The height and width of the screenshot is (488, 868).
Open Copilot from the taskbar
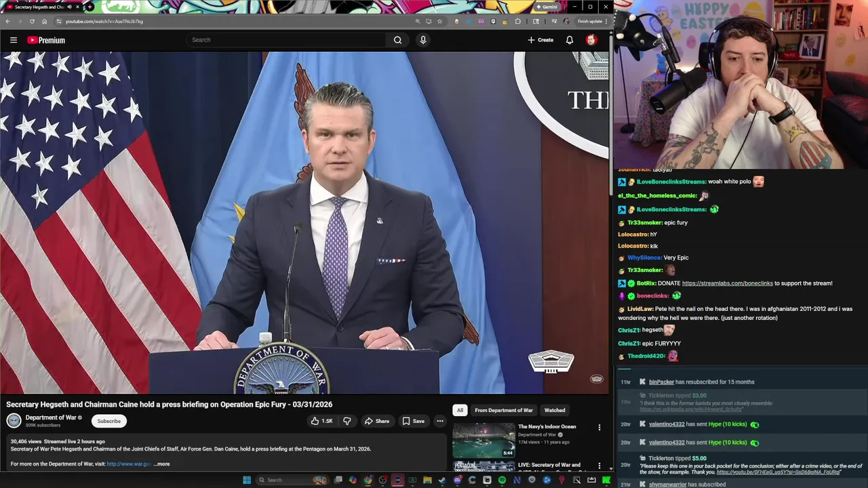[353, 480]
